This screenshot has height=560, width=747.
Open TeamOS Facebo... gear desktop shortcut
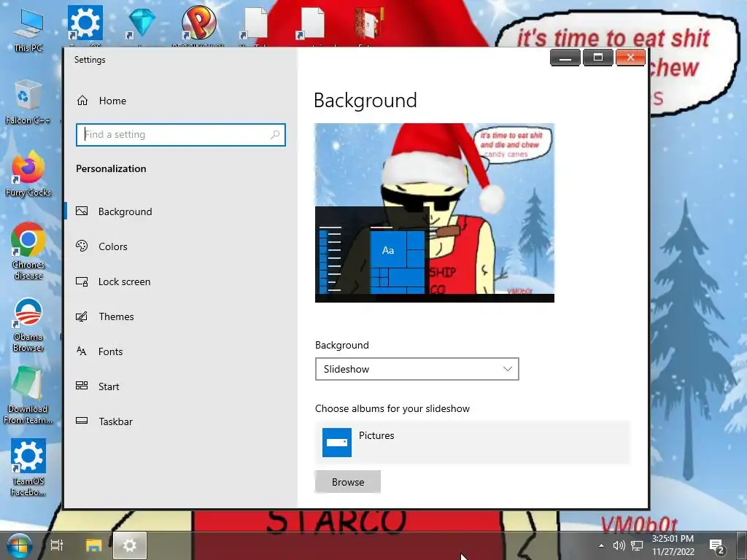[x=28, y=468]
